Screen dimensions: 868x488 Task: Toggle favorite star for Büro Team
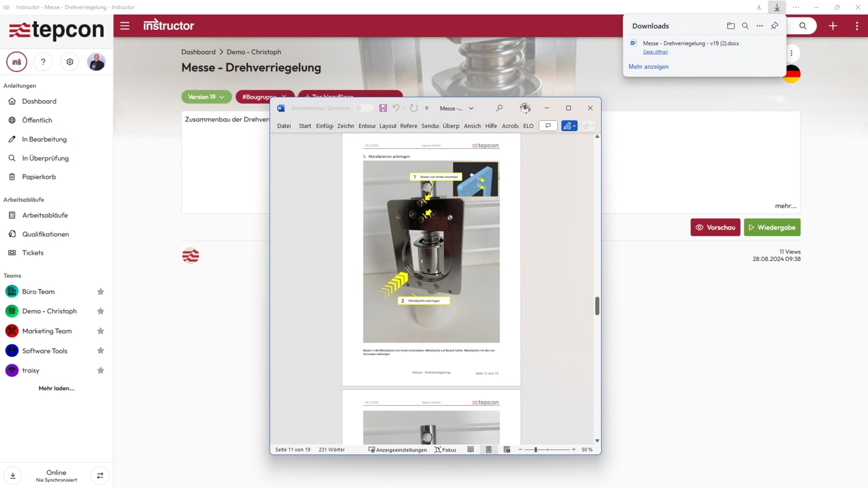(100, 292)
